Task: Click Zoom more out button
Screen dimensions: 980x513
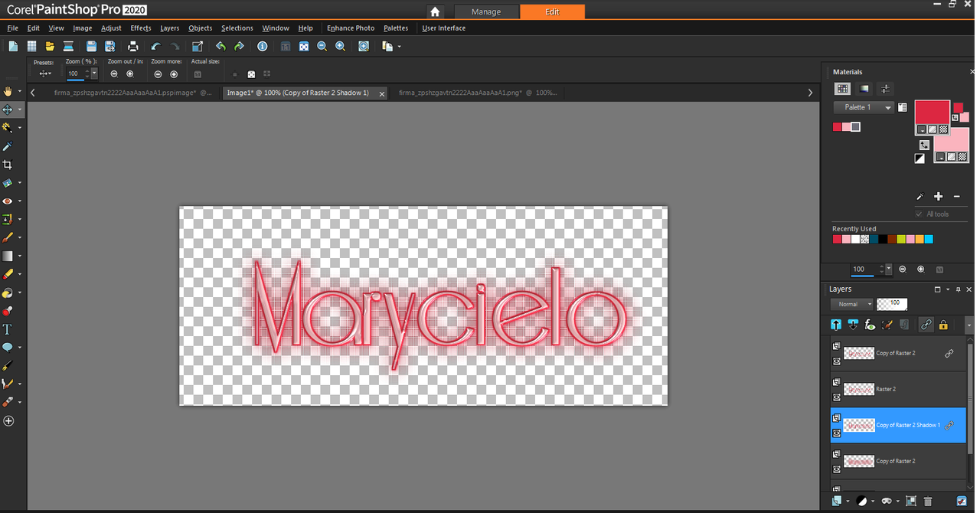Action: 158,74
